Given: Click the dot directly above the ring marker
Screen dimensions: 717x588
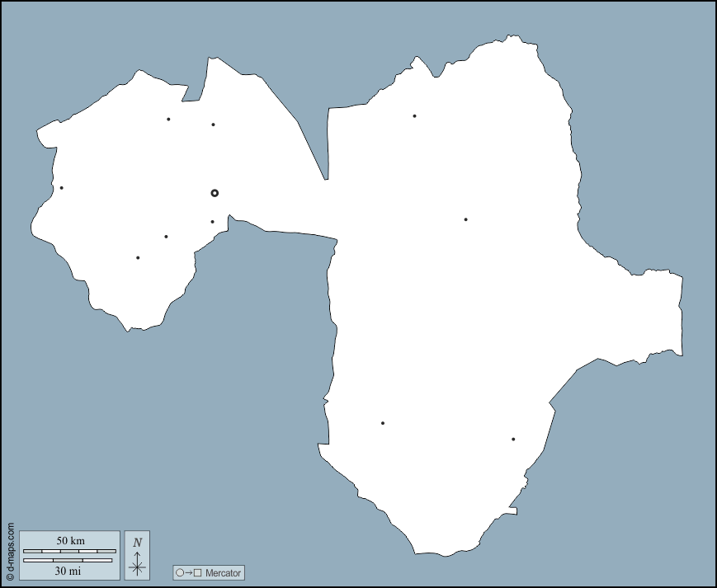Looking at the screenshot, I should click(213, 125).
